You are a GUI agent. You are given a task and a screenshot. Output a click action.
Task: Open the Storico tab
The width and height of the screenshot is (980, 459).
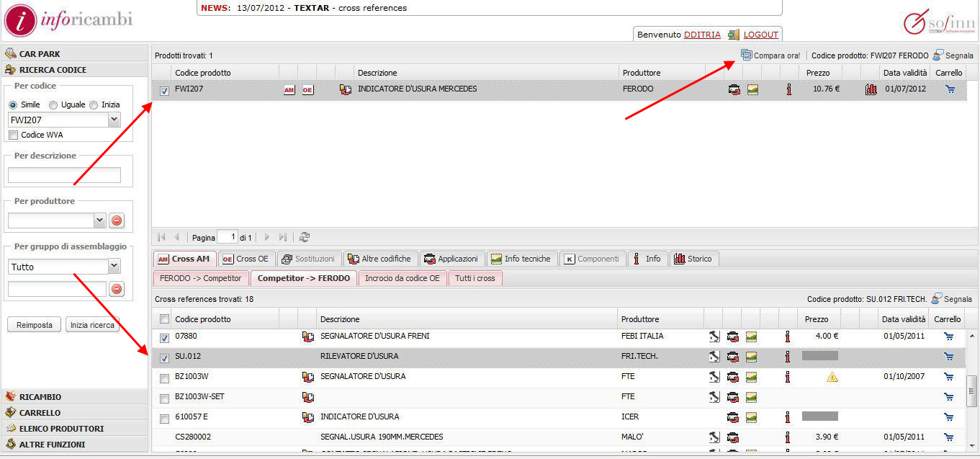point(694,259)
